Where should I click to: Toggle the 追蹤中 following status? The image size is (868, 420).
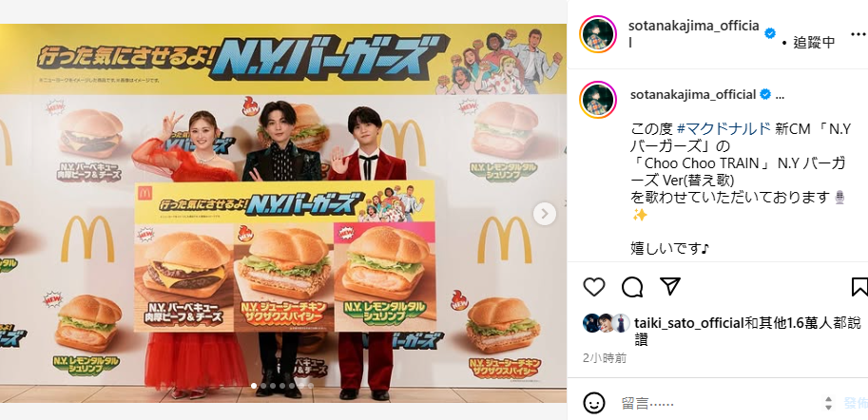point(814,43)
